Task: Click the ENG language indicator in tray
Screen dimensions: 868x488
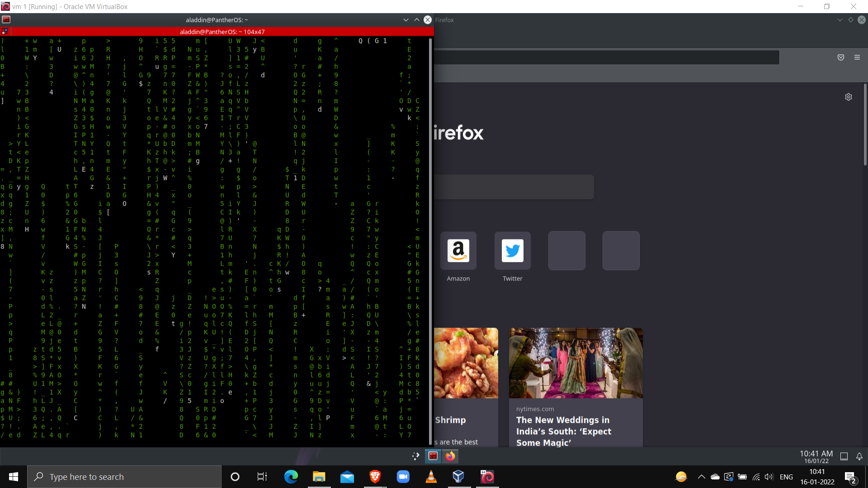Action: (786, 477)
